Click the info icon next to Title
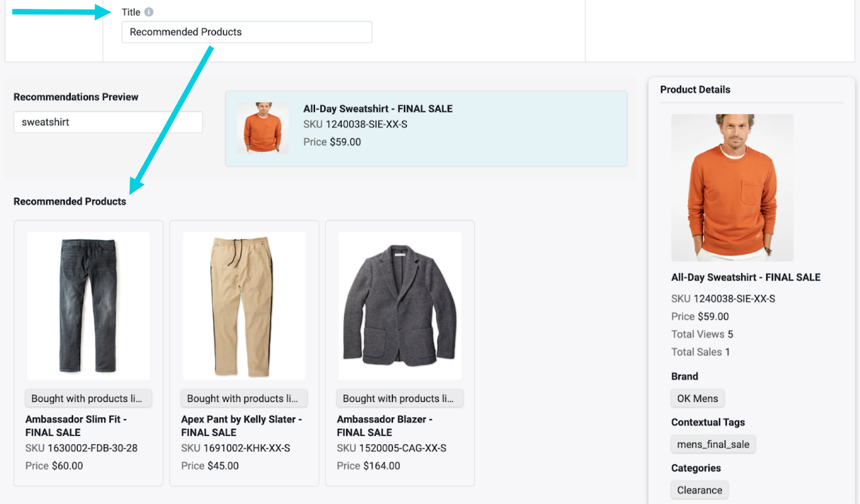860x504 pixels. click(149, 12)
